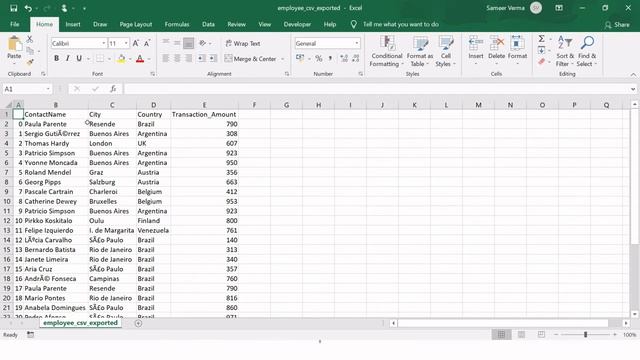This screenshot has width=640, height=360.
Task: Switch to the Formulas tab
Action: (177, 24)
